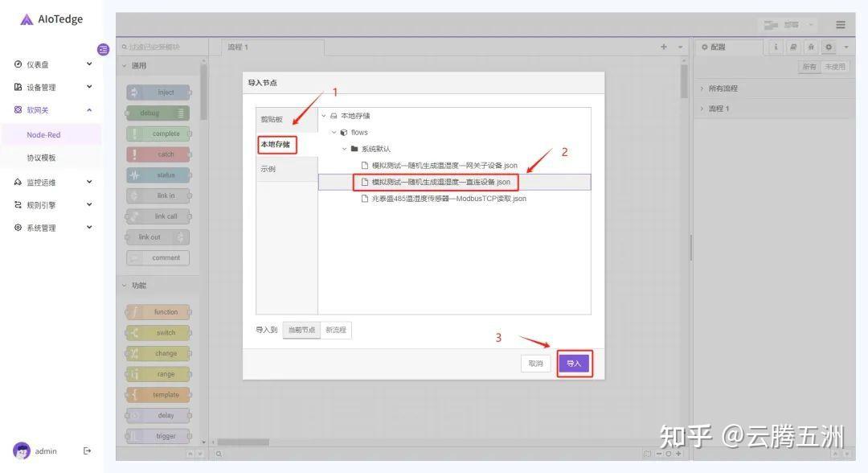Collapse the flows node in the storage tree
The width and height of the screenshot is (868, 473).
(x=334, y=132)
